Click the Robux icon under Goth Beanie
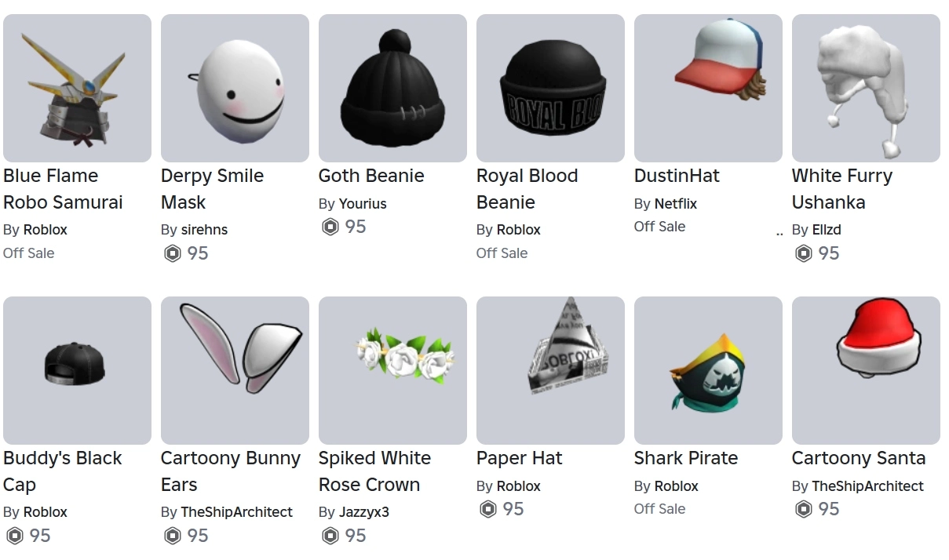Screen dimensions: 949x560 tap(330, 227)
